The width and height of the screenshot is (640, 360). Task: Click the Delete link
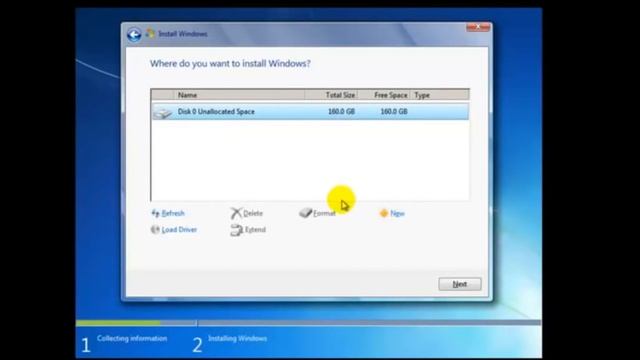(253, 213)
